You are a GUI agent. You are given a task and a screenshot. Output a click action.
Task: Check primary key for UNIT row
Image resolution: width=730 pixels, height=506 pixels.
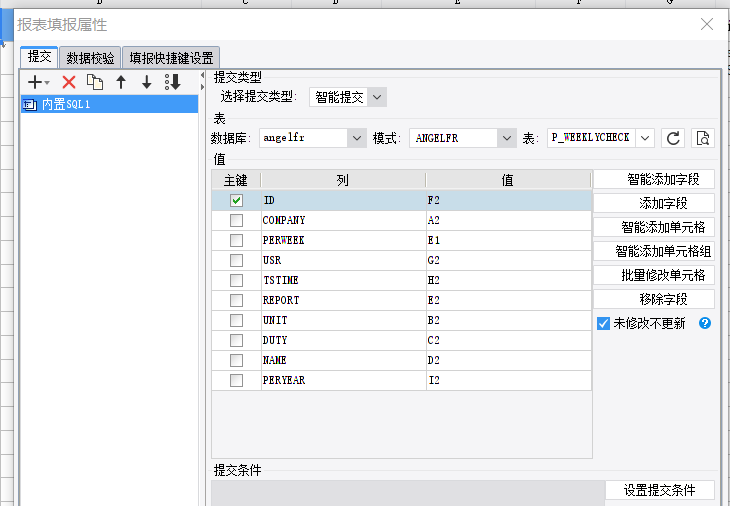(x=237, y=320)
